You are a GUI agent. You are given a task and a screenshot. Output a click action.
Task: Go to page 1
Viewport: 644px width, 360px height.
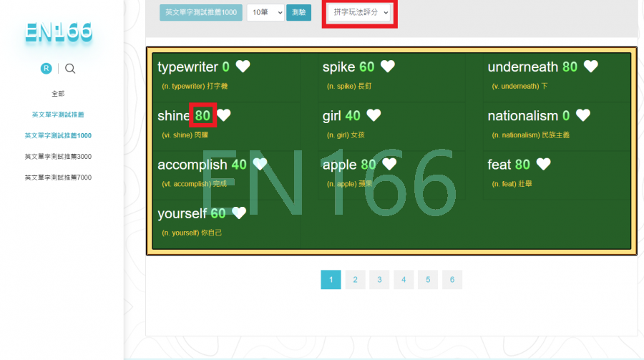click(331, 279)
